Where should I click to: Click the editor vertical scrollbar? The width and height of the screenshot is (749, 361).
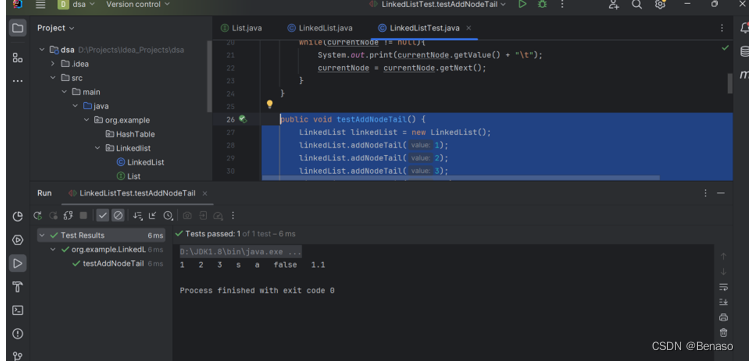729,83
